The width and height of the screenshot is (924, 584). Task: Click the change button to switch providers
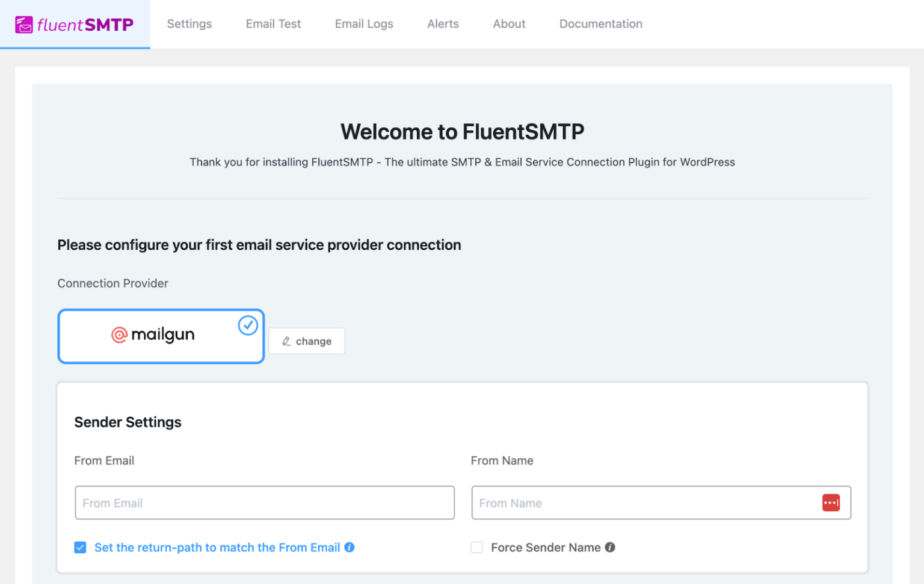tap(307, 341)
